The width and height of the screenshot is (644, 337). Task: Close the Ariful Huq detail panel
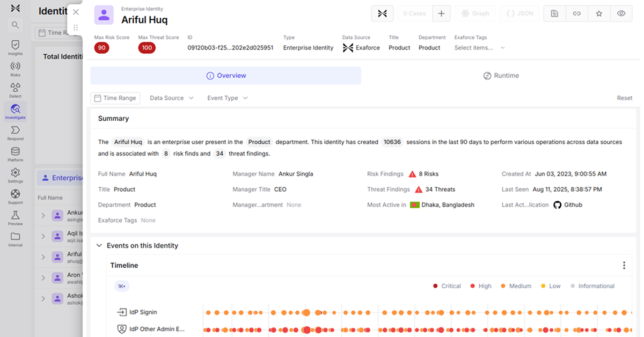[x=76, y=12]
